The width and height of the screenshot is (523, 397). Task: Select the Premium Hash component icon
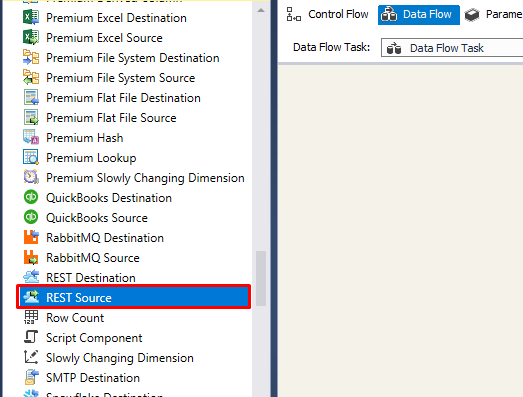(31, 137)
